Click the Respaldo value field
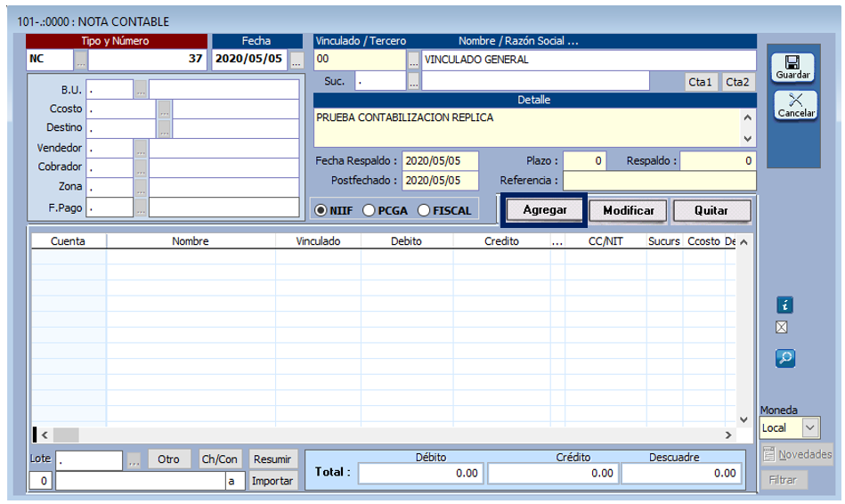This screenshot has height=504, width=845. coord(718,160)
